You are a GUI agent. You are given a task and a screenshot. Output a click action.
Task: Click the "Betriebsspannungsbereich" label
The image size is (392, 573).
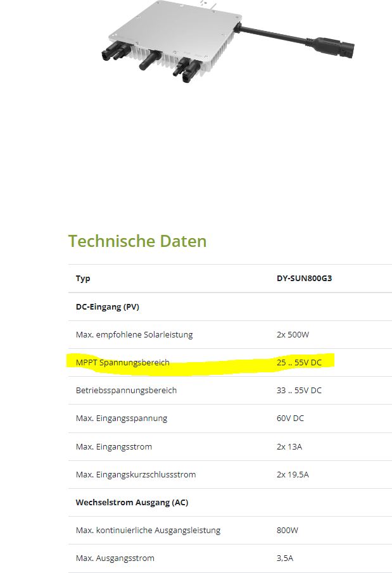tap(126, 391)
